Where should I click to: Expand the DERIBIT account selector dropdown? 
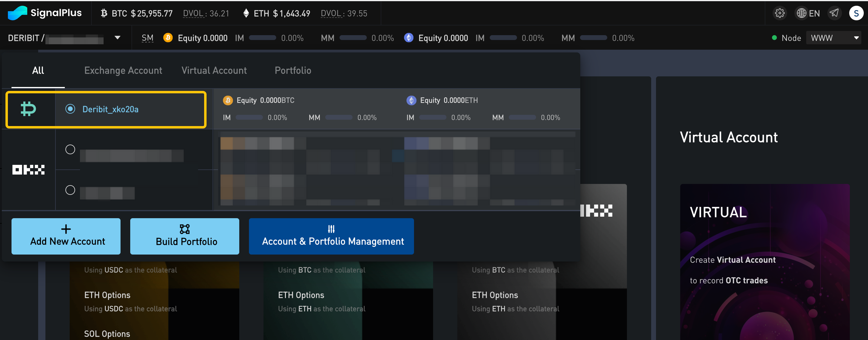(x=117, y=38)
